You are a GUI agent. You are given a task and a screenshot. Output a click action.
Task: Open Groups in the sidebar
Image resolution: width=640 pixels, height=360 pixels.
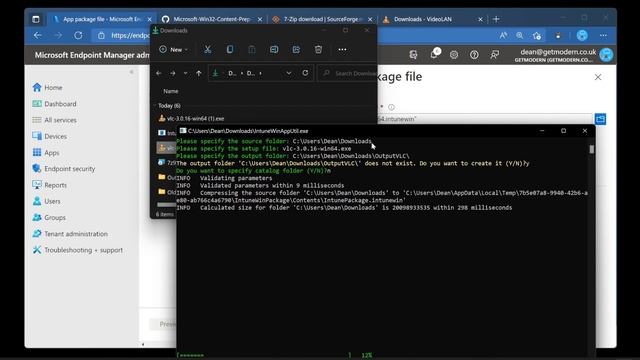49,218
